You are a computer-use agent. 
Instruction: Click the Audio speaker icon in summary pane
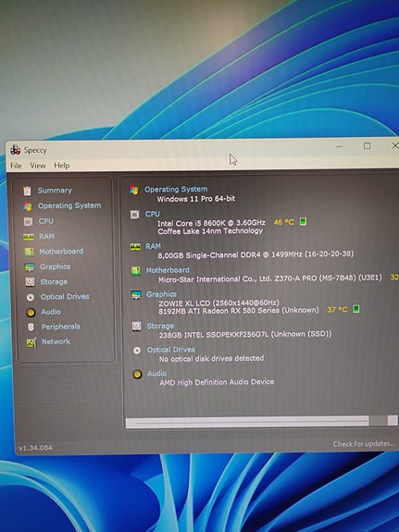(137, 374)
